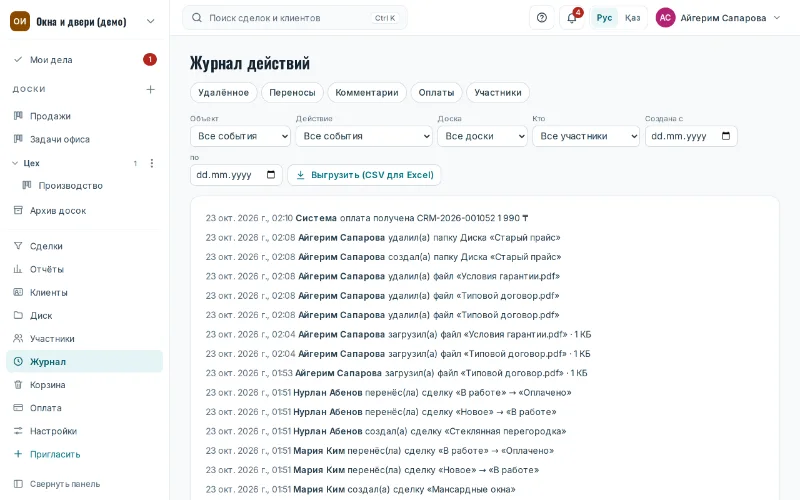Open Мои дела in sidebar
Screen dimensions: 800x500
(85, 60)
